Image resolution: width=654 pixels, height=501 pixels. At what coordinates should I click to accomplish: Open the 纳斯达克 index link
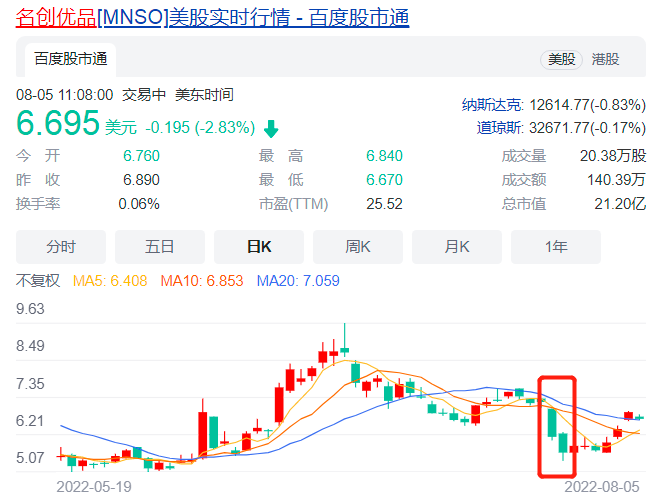492,105
